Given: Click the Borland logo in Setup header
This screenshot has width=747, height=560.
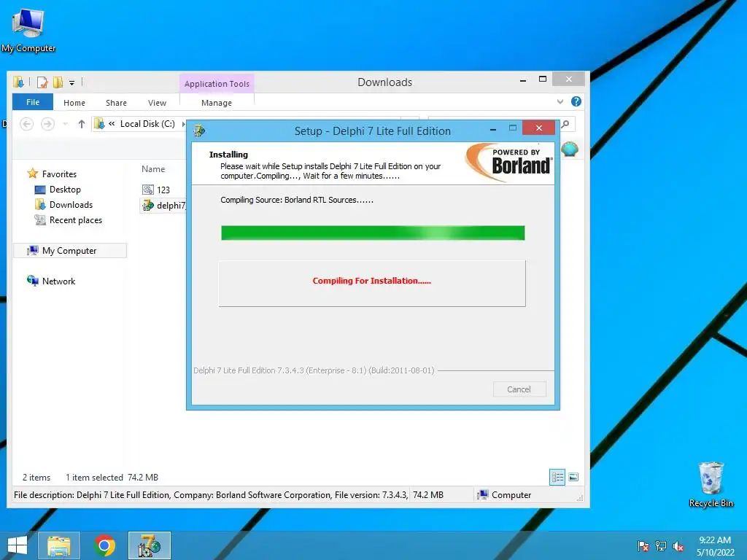Looking at the screenshot, I should click(508, 163).
